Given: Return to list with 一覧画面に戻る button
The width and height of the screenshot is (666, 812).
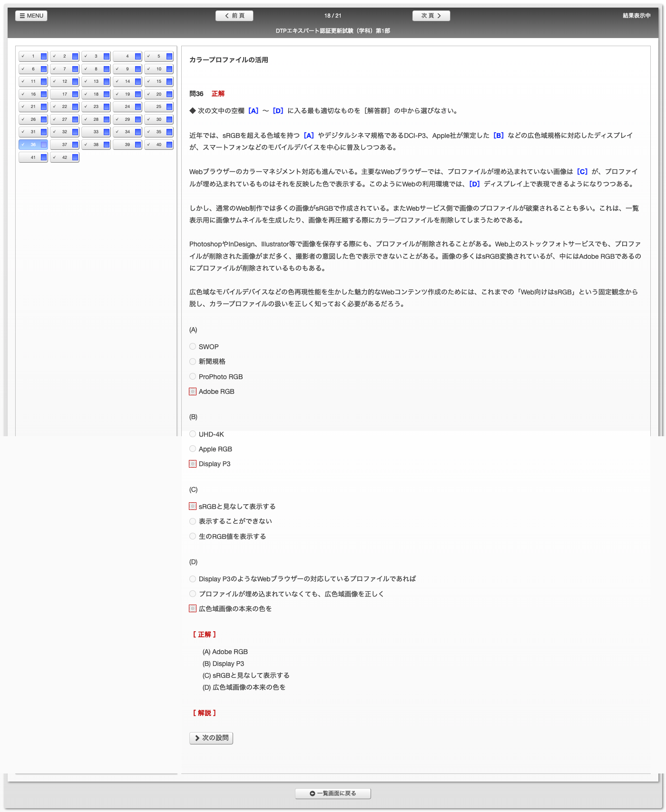Looking at the screenshot, I should coord(333,793).
